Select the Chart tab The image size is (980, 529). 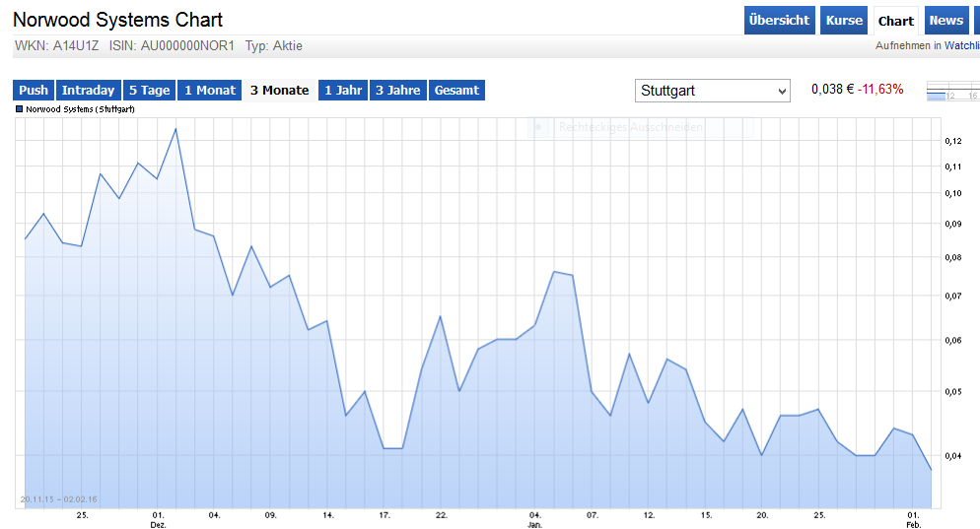click(895, 22)
